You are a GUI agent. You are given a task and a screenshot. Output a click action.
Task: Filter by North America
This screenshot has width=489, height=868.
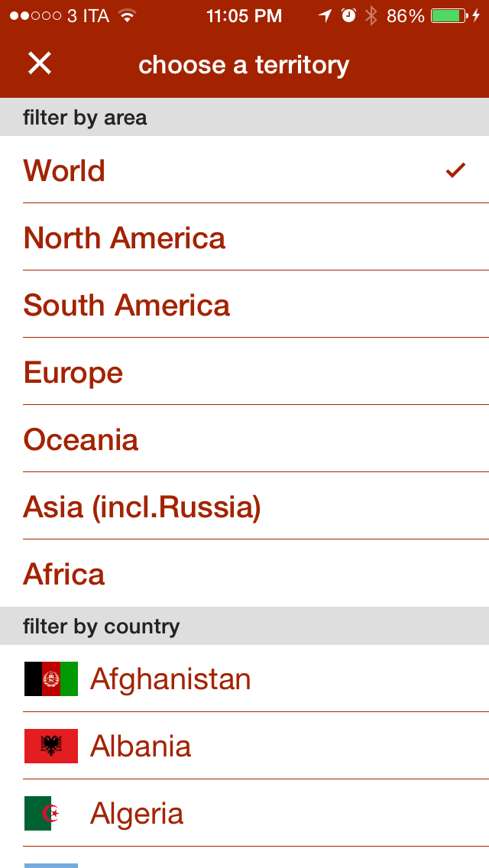click(125, 238)
